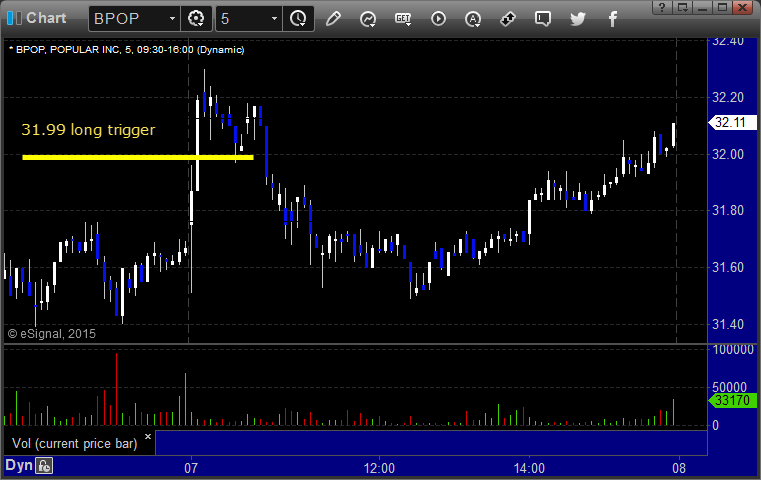Select the yellow trigger line
The image size is (761, 480).
click(x=138, y=157)
